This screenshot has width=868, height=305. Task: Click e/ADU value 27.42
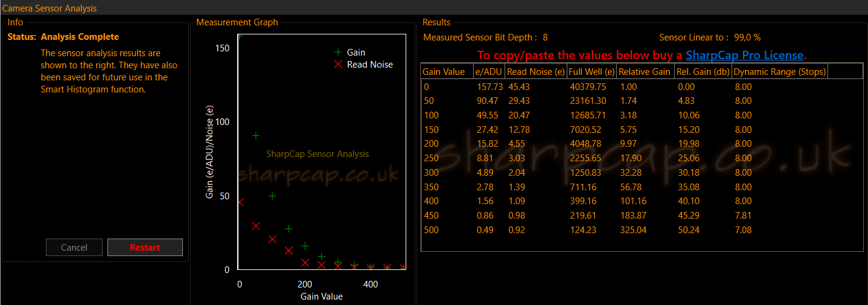487,130
